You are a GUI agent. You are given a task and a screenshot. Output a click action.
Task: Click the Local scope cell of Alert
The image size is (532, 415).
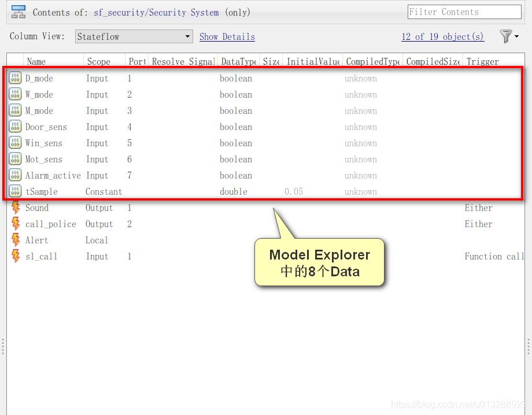click(x=97, y=240)
